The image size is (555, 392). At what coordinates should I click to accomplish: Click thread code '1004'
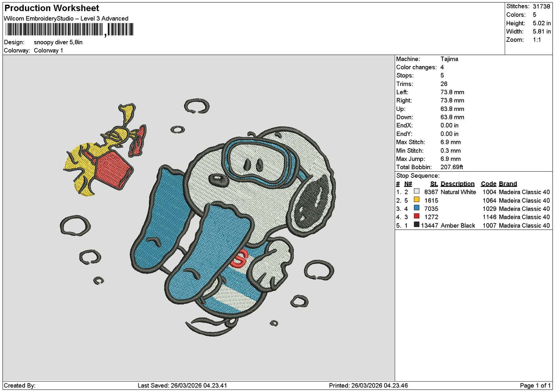click(489, 192)
